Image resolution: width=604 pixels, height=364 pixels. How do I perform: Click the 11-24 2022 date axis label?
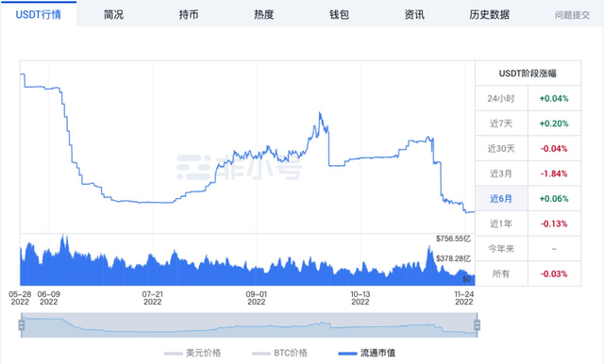(x=464, y=298)
